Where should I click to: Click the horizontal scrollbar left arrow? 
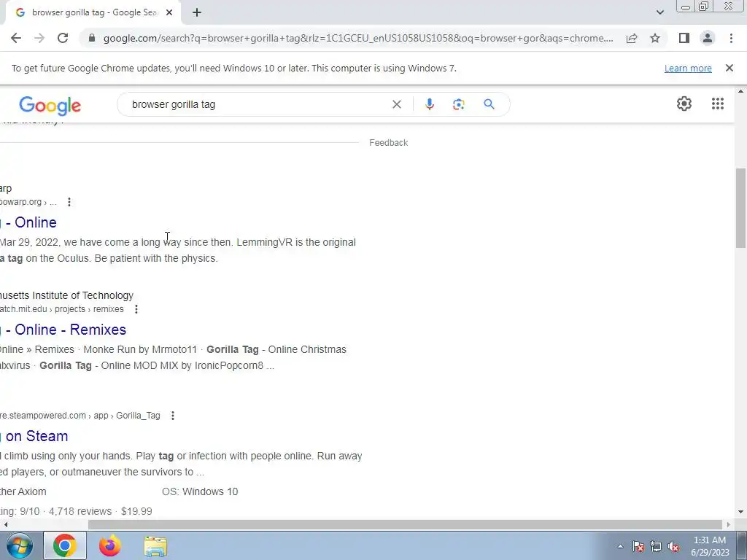tap(5, 524)
